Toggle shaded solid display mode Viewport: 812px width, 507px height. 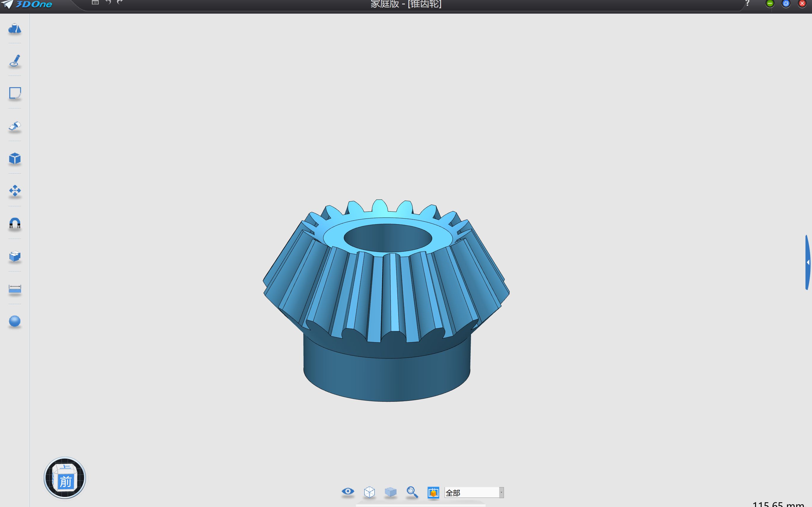[391, 492]
